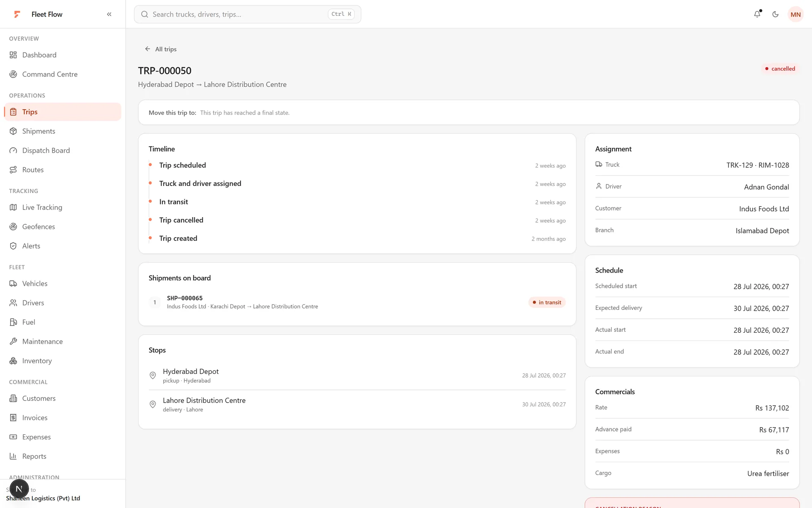Screen dimensions: 812x508
Task: Open the MN user avatar menu
Action: click(796, 14)
